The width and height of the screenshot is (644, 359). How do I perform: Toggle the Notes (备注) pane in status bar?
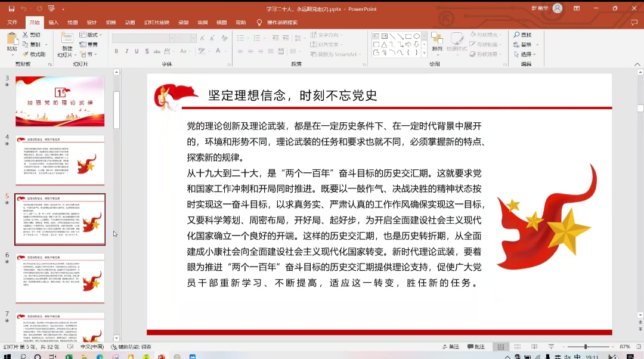click(450, 346)
